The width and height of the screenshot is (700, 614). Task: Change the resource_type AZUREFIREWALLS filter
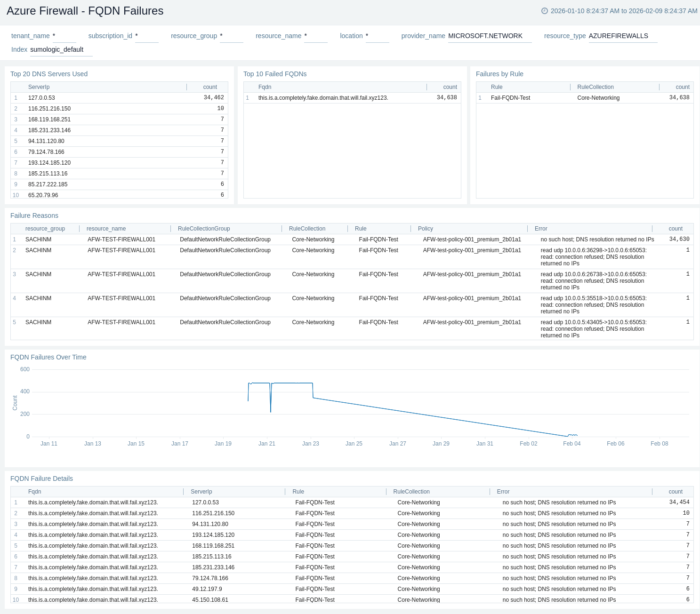(622, 36)
